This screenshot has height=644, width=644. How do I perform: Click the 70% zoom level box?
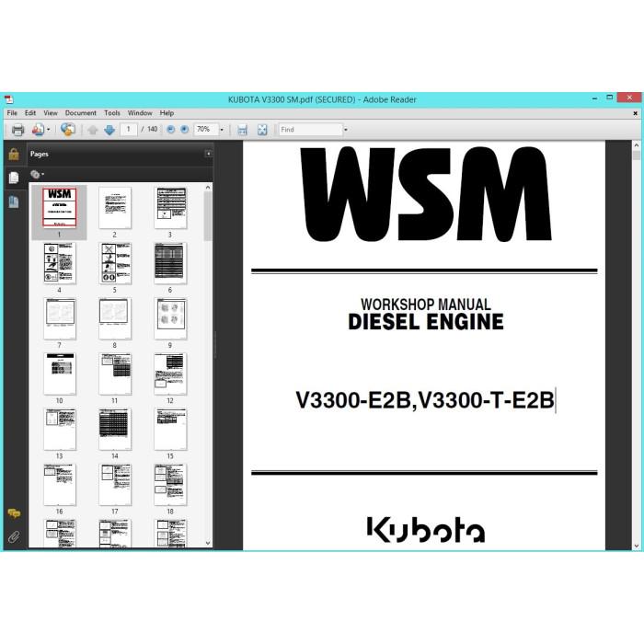tap(206, 130)
